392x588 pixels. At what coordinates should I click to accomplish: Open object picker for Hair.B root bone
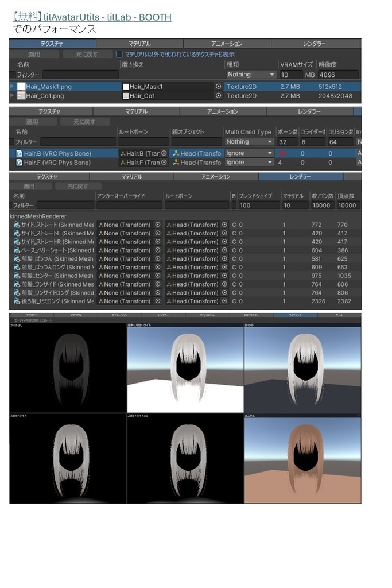[x=164, y=153]
